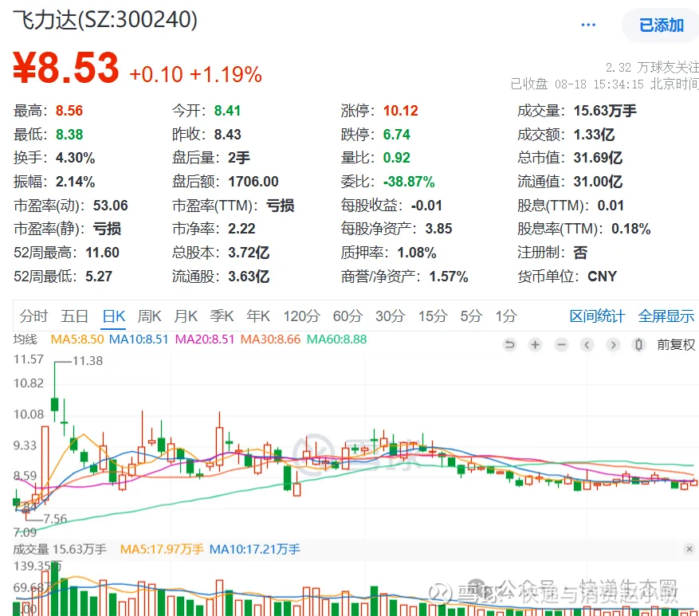Switch to the 15分 chart tab
Image resolution: width=699 pixels, height=616 pixels.
[x=433, y=316]
